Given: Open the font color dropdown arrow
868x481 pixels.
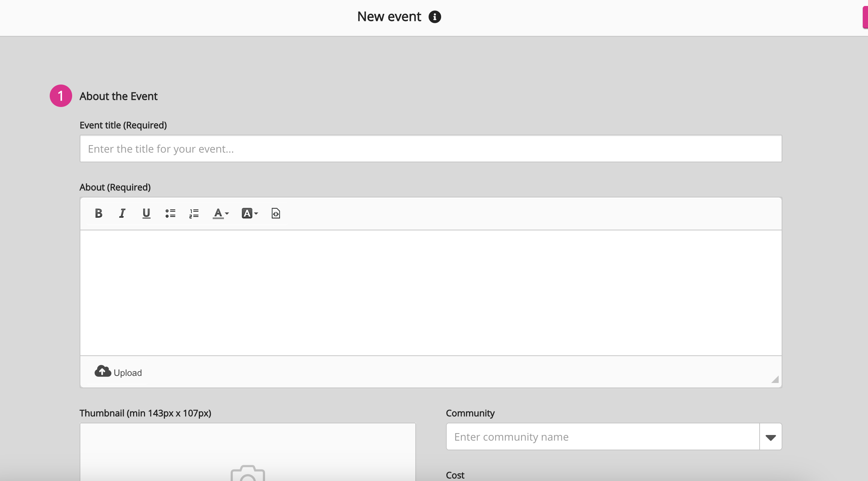Looking at the screenshot, I should coord(227,214).
